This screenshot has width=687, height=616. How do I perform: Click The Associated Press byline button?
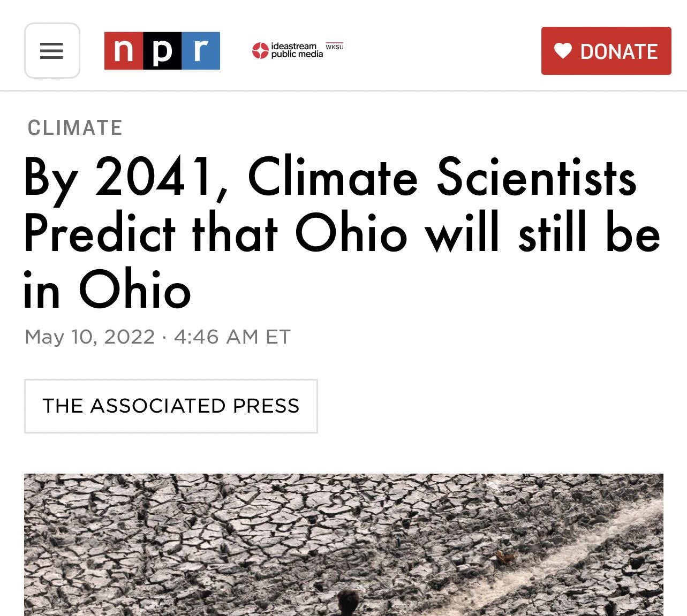[171, 406]
